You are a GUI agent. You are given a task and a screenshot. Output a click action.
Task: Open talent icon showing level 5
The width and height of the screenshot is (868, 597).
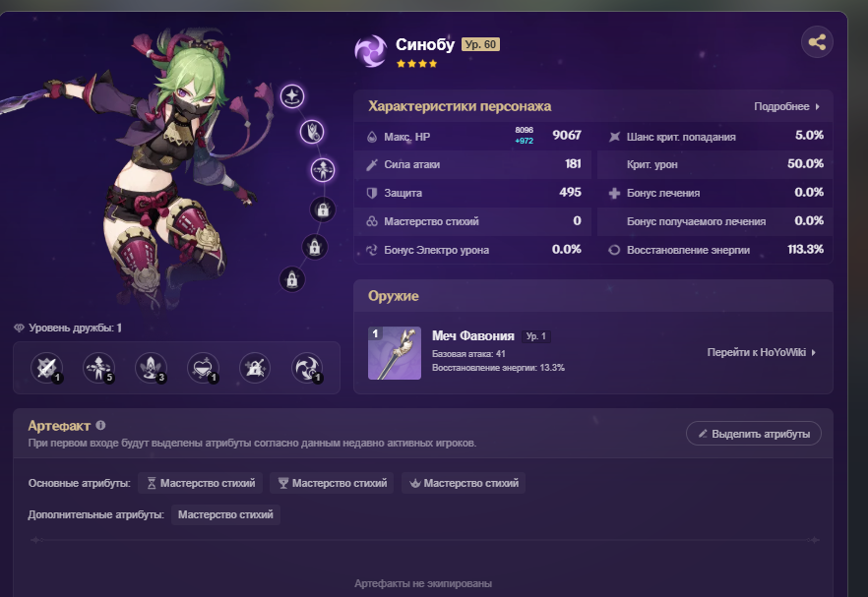click(x=98, y=368)
